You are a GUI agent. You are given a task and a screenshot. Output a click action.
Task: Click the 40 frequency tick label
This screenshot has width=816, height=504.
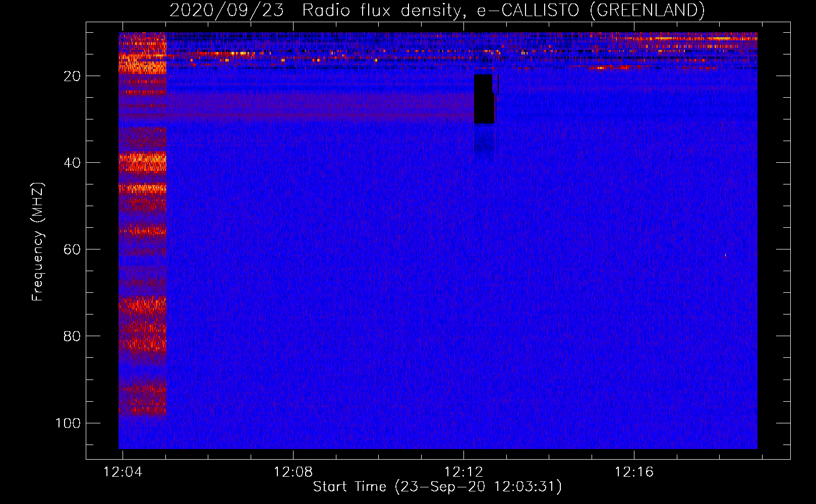[72, 163]
